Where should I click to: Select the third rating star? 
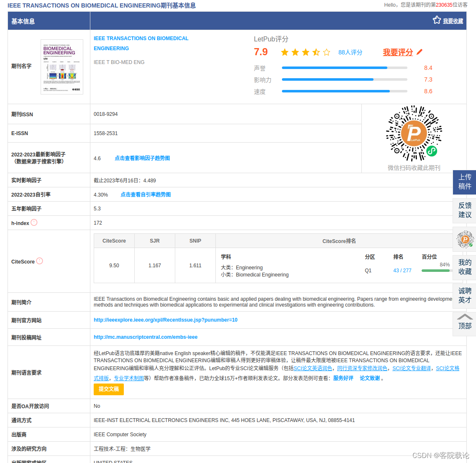[306, 52]
